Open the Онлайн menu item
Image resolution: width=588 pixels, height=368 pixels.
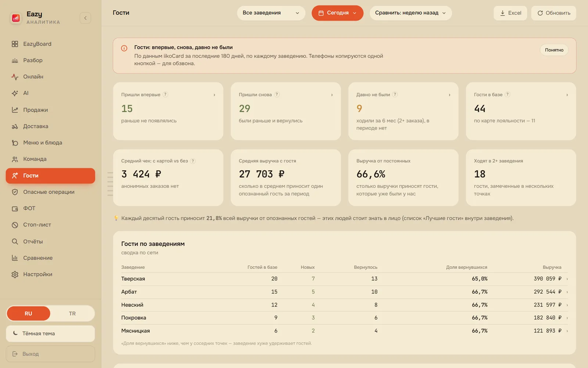point(50,77)
